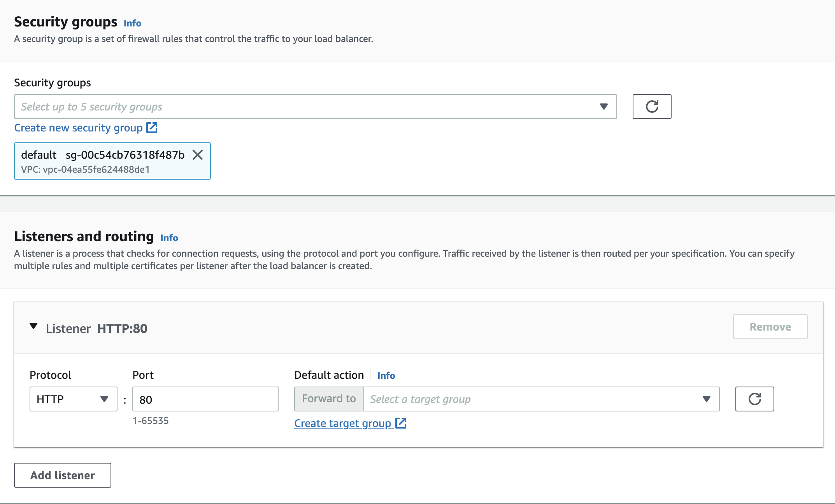The image size is (835, 504).
Task: Open Create new security group external link icon
Action: pyautogui.click(x=152, y=127)
